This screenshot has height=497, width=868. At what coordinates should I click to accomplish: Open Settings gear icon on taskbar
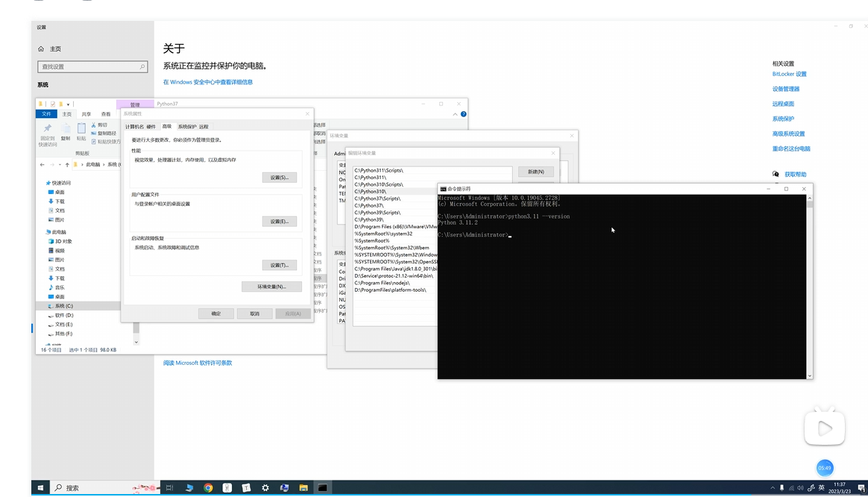pyautogui.click(x=265, y=487)
